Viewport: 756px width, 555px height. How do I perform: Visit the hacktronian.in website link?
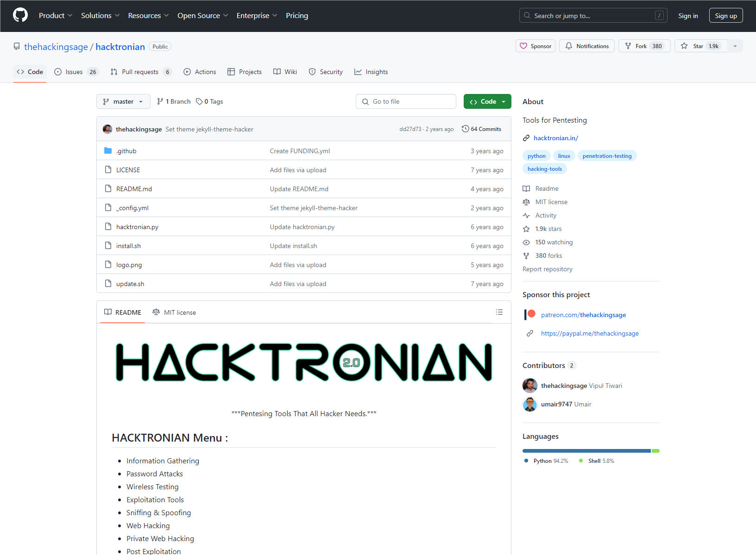point(556,138)
